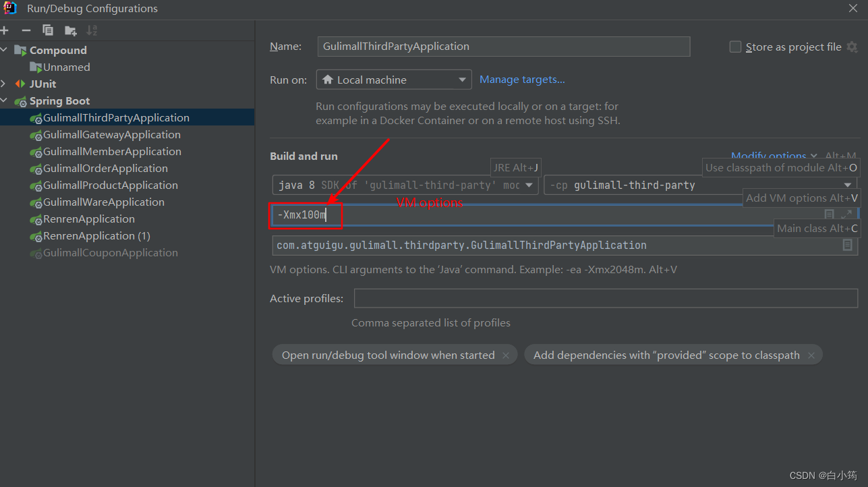Open the java 8 SDK dropdown
The height and width of the screenshot is (487, 868).
pos(405,185)
